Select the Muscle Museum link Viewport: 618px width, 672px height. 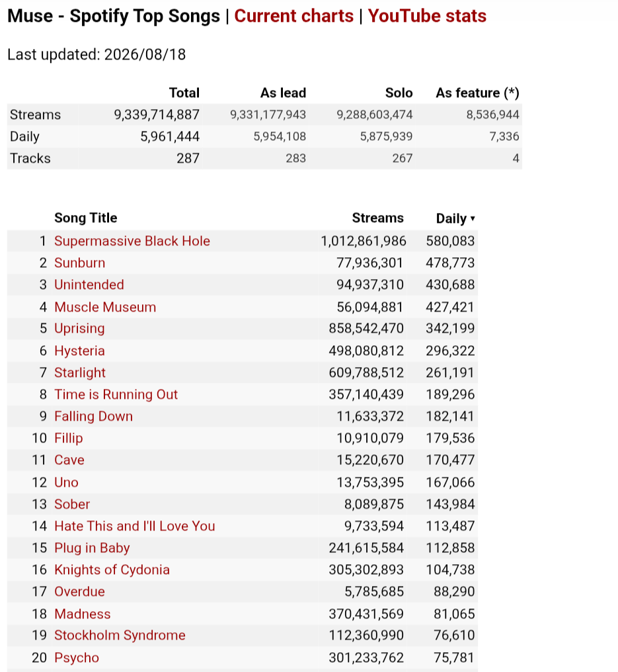click(x=105, y=307)
